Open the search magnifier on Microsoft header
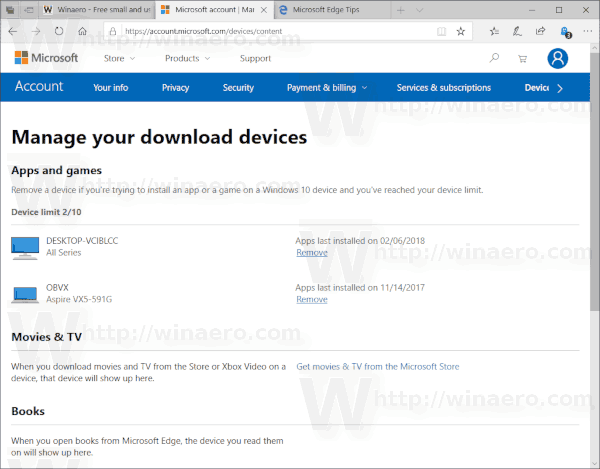This screenshot has height=469, width=600. click(494, 58)
